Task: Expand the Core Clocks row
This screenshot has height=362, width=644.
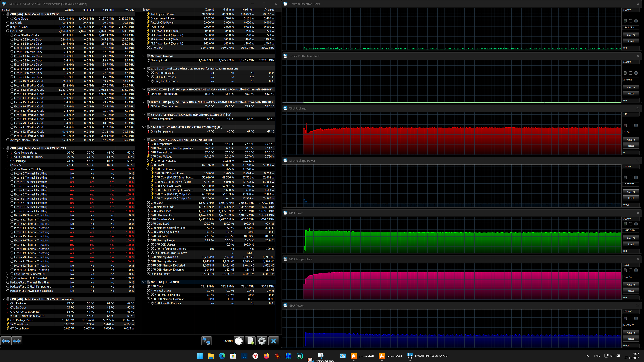Action: [8, 18]
